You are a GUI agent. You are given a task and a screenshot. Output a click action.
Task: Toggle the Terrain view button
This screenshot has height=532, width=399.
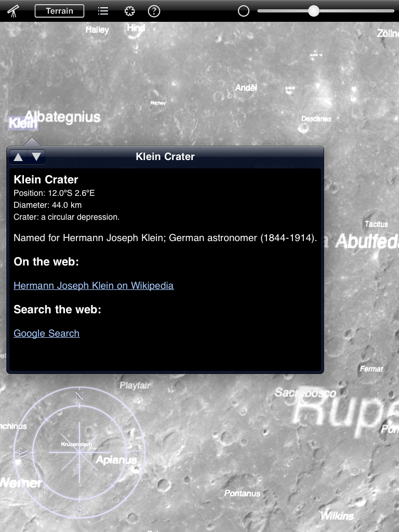click(59, 11)
